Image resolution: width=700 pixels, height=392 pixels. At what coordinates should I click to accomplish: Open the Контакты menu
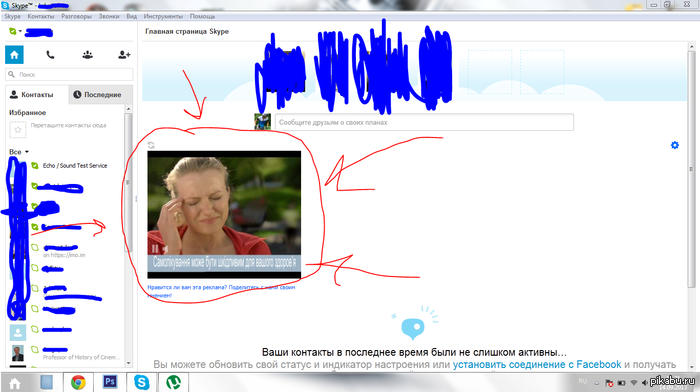pyautogui.click(x=41, y=16)
